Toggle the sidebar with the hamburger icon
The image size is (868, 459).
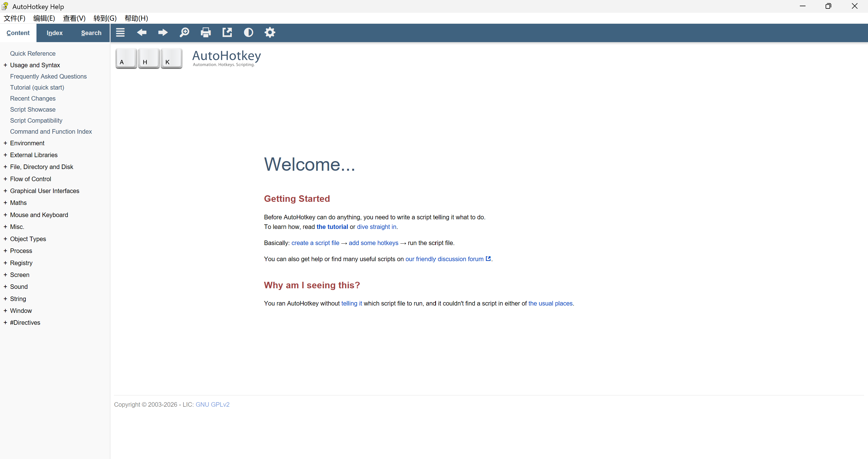click(x=120, y=33)
